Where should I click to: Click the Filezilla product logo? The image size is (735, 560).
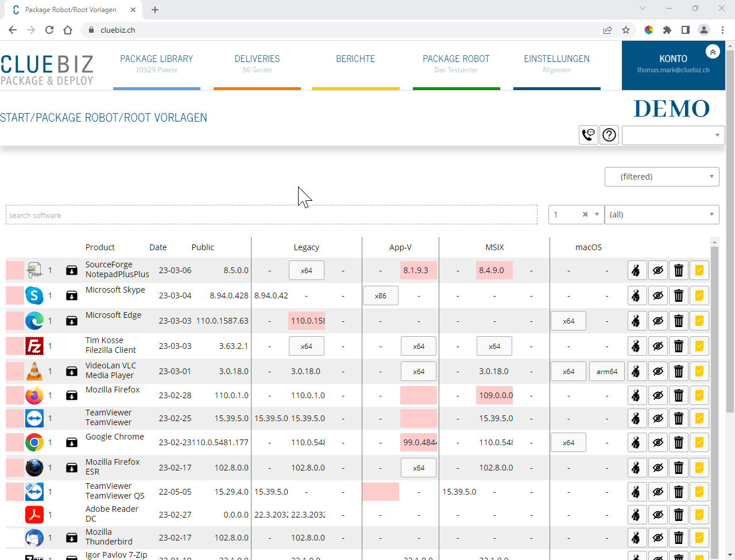[x=34, y=346]
